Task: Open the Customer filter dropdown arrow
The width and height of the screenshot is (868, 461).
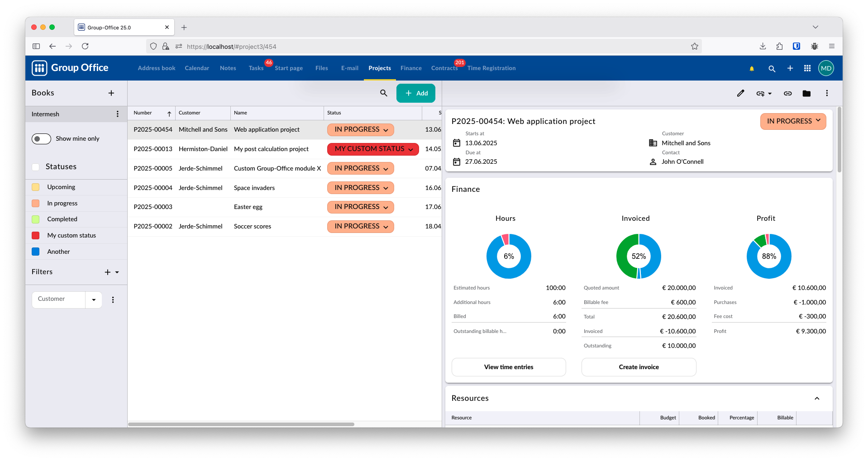Action: (94, 299)
